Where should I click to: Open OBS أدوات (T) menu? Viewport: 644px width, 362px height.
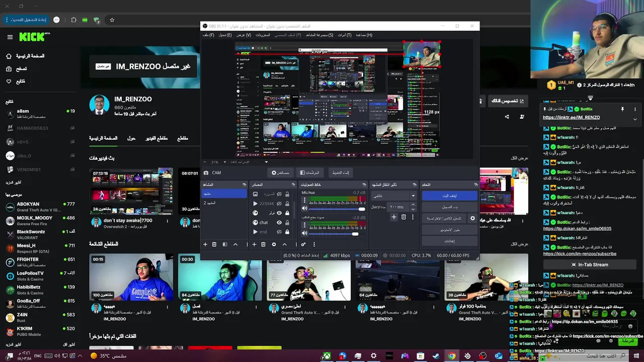click(x=344, y=35)
